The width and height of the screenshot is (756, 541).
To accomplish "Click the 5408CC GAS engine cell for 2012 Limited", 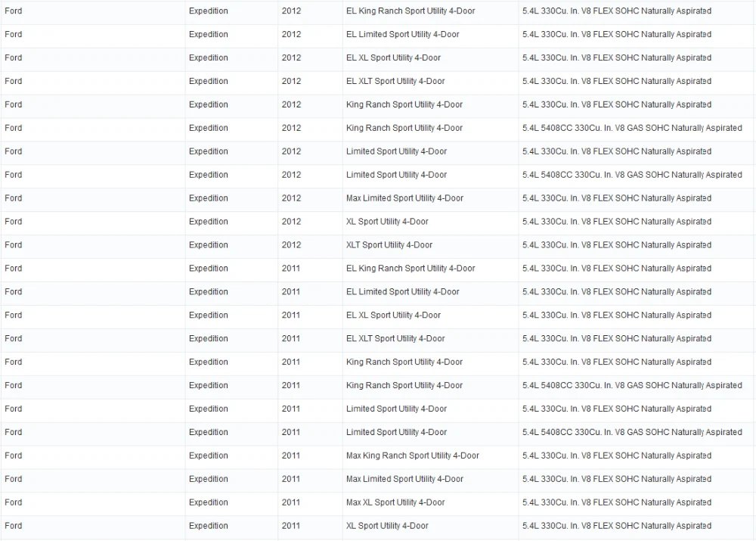I will coord(632,175).
